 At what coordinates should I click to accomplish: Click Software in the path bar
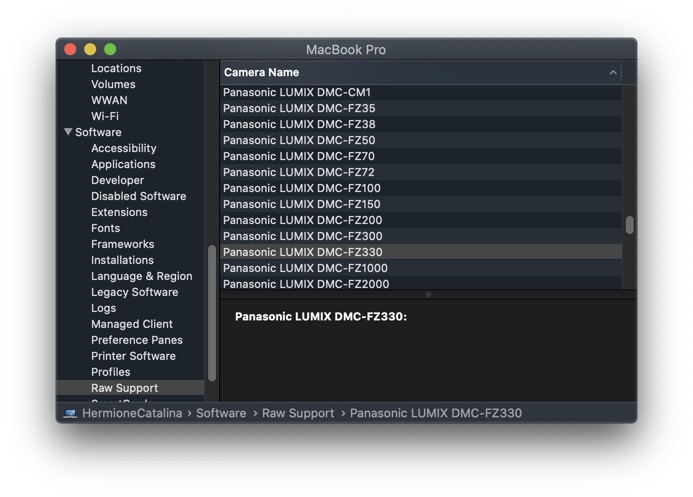(221, 413)
